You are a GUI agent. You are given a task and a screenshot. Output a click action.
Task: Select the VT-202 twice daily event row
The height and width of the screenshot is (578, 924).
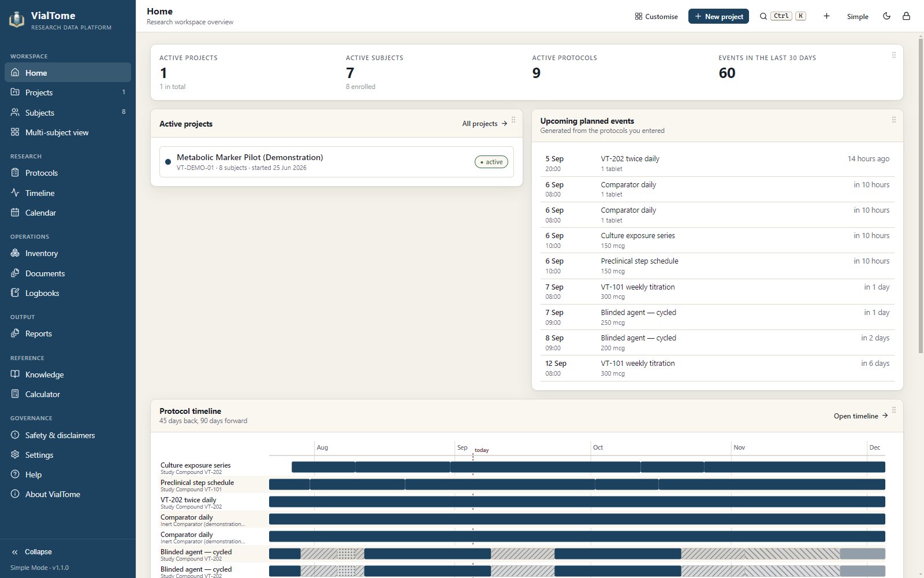pyautogui.click(x=717, y=164)
